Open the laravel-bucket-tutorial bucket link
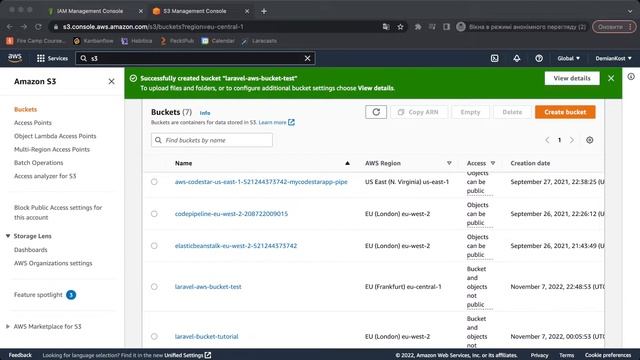This screenshot has width=640, height=360. click(207, 337)
